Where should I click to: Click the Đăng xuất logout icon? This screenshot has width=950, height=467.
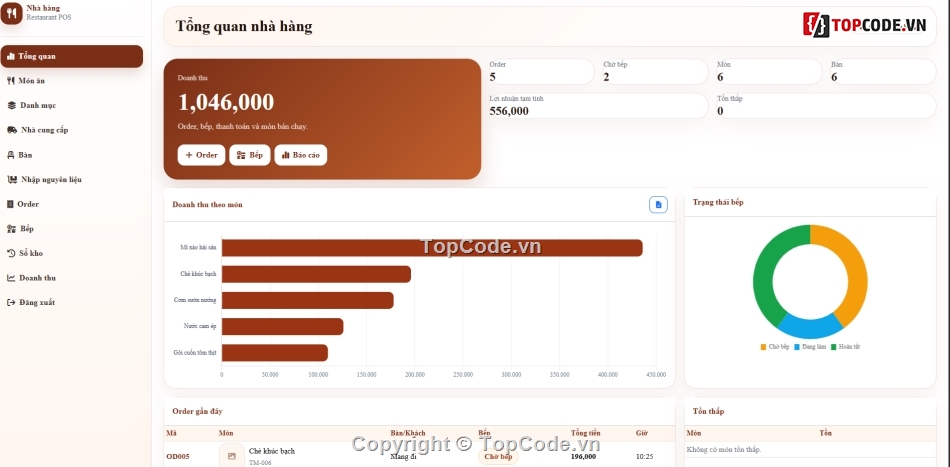click(11, 302)
